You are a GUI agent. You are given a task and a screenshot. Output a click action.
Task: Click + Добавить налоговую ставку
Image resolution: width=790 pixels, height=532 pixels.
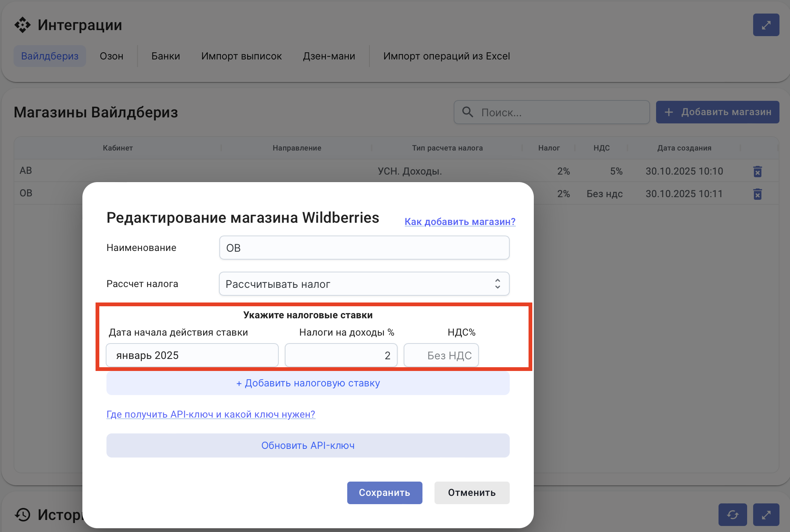(308, 383)
